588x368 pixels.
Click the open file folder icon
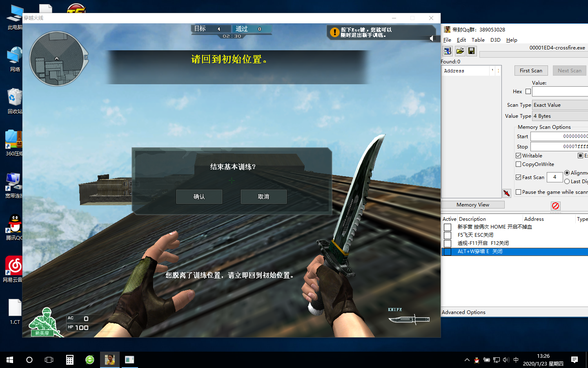tap(460, 51)
